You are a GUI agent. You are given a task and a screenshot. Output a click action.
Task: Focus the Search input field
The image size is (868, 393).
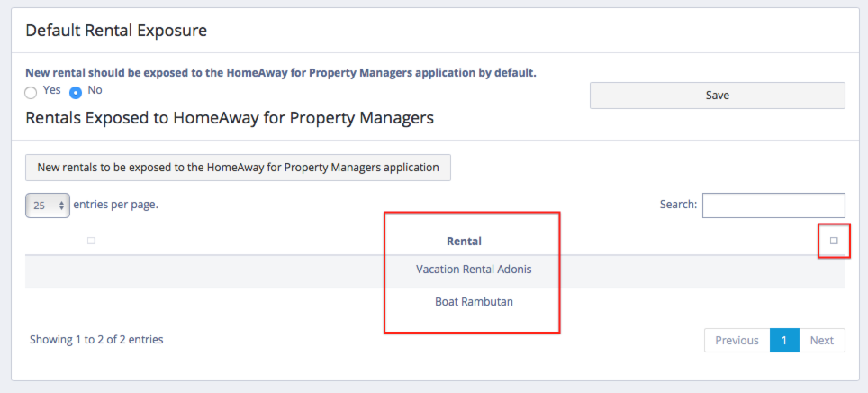[x=773, y=206]
